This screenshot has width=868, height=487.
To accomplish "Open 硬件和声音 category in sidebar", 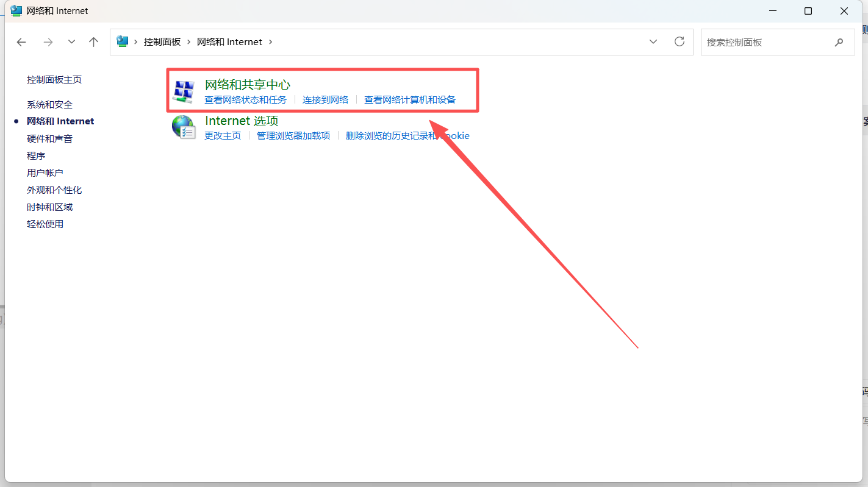I will click(49, 139).
